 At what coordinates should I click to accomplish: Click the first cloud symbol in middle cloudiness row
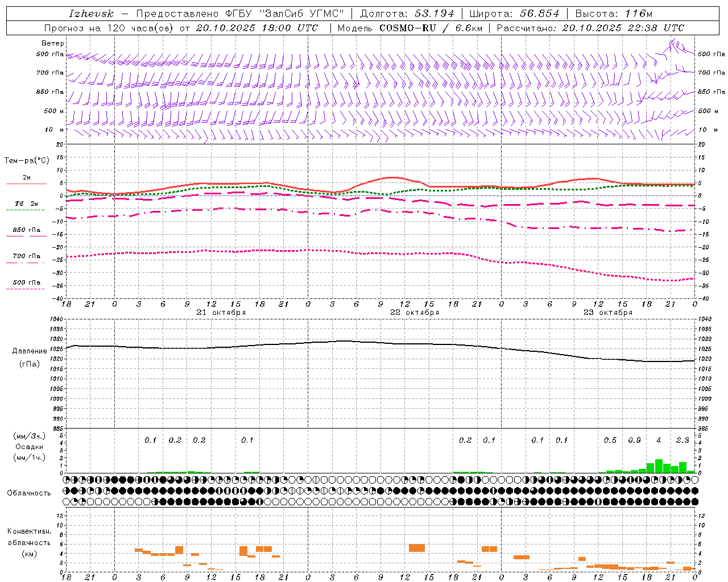[66, 490]
